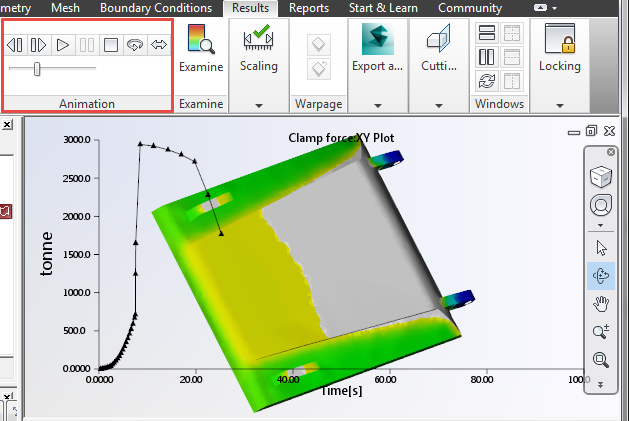Open the Reports tab
The height and width of the screenshot is (421, 629).
[x=309, y=8]
